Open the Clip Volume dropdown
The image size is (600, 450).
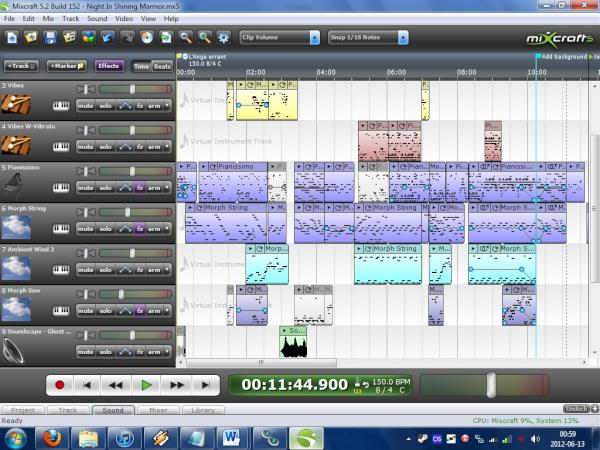315,38
